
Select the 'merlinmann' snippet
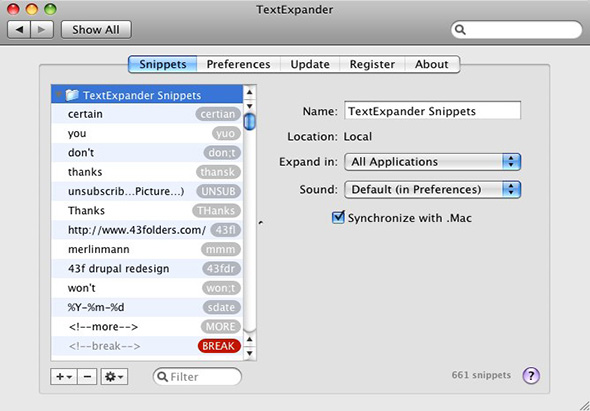(147, 249)
